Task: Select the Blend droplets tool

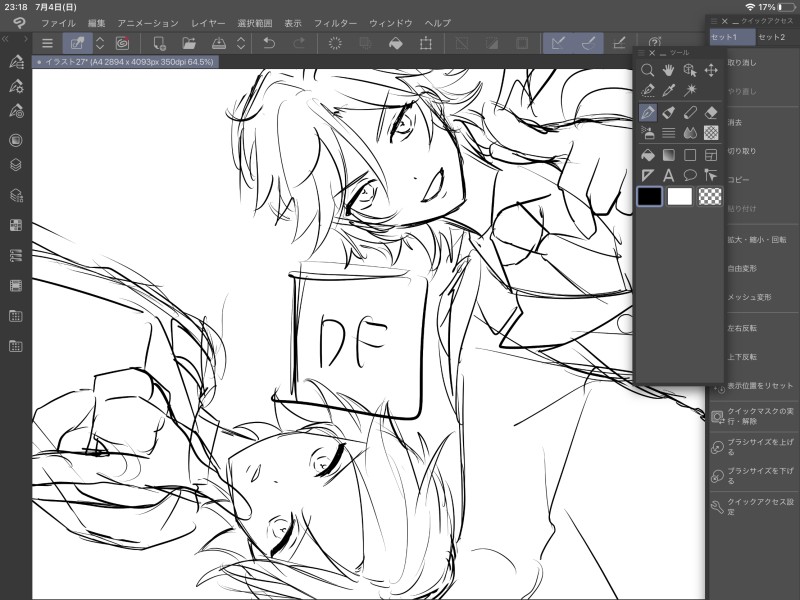Action: [x=690, y=133]
